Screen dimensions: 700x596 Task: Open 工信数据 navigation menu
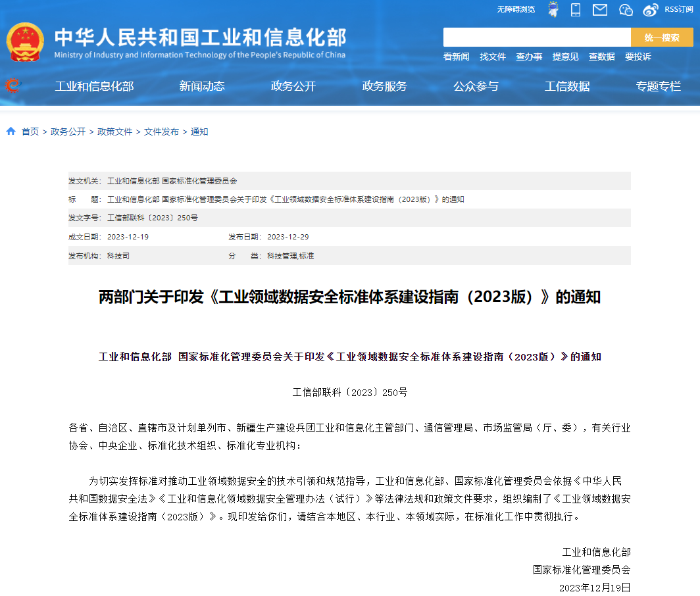click(x=567, y=86)
